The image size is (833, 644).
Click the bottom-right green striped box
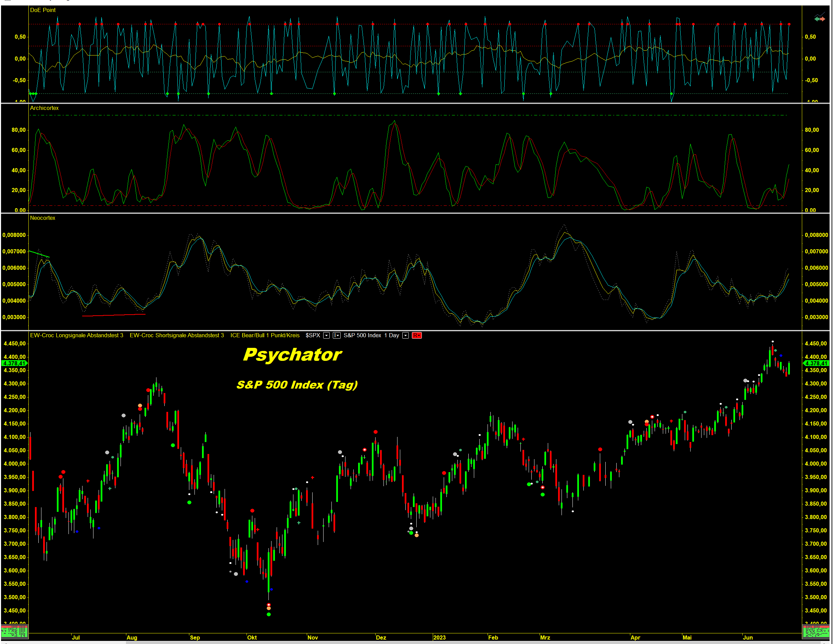click(x=816, y=632)
